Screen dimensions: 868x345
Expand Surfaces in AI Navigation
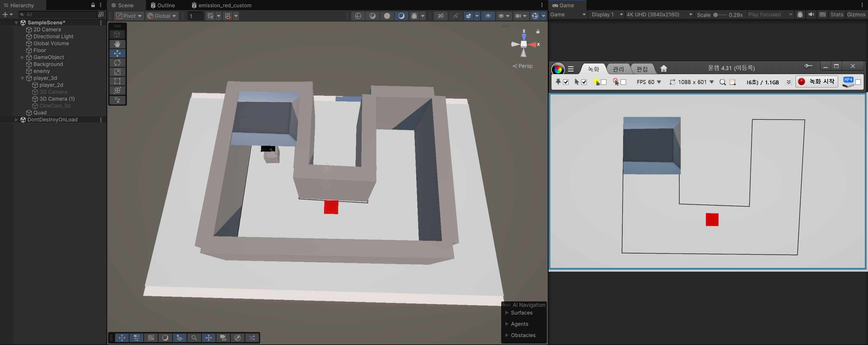507,313
